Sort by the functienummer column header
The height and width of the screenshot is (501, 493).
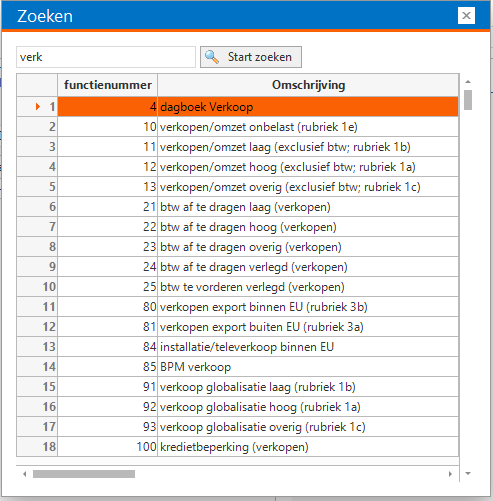click(x=108, y=85)
